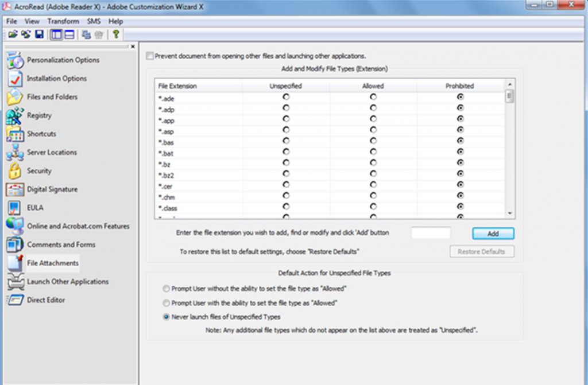The height and width of the screenshot is (385, 588).
Task: Select Never launch files of Unspecified Types
Action: pyautogui.click(x=166, y=317)
